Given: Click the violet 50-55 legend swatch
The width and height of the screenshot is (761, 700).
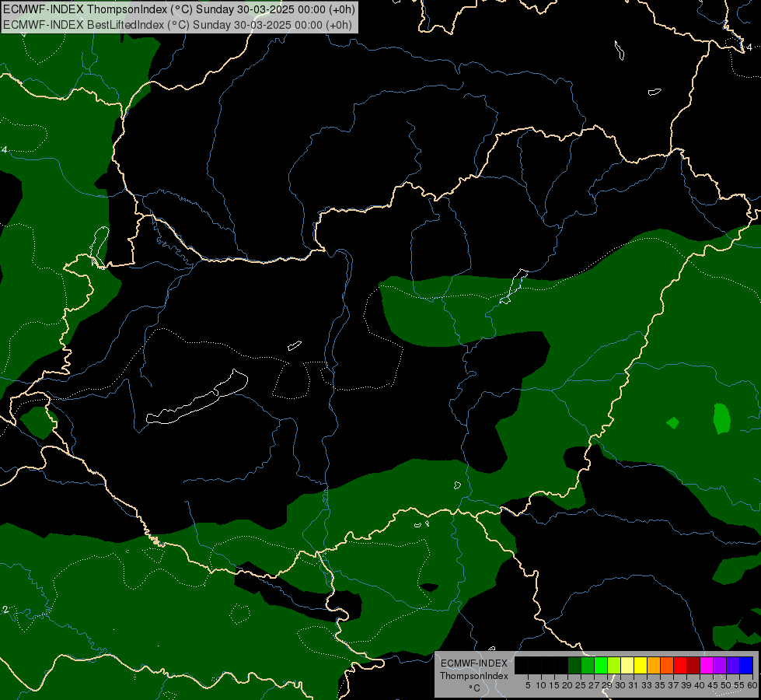Looking at the screenshot, I should coord(733,665).
